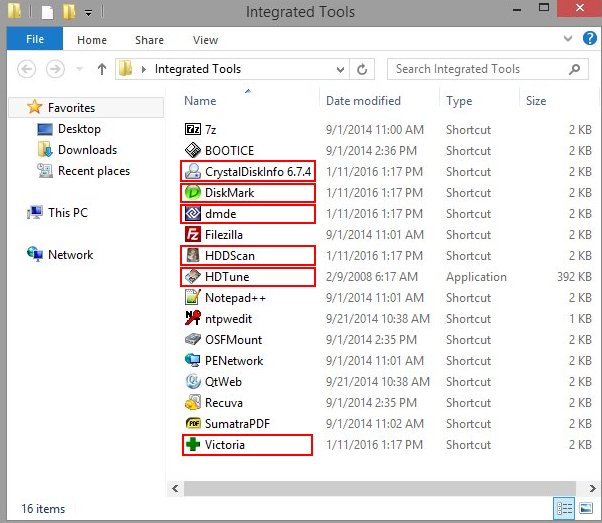Image resolution: width=602 pixels, height=523 pixels.
Task: Switch to Details view layout
Action: (x=564, y=508)
